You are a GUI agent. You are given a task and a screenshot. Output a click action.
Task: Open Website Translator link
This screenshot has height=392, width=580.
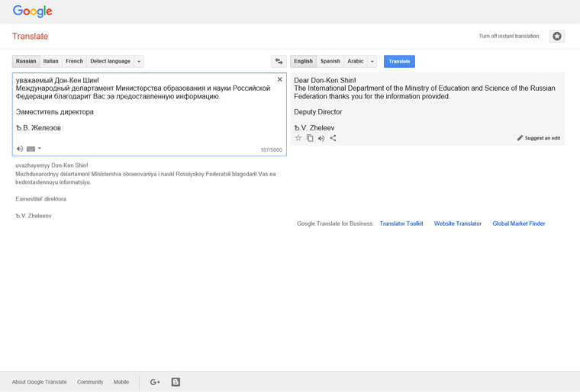coord(458,223)
